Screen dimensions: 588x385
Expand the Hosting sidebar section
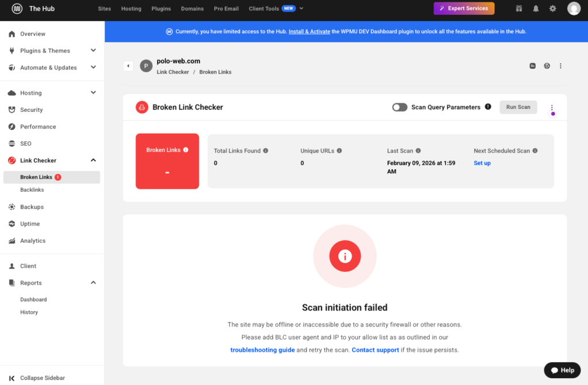click(x=93, y=92)
